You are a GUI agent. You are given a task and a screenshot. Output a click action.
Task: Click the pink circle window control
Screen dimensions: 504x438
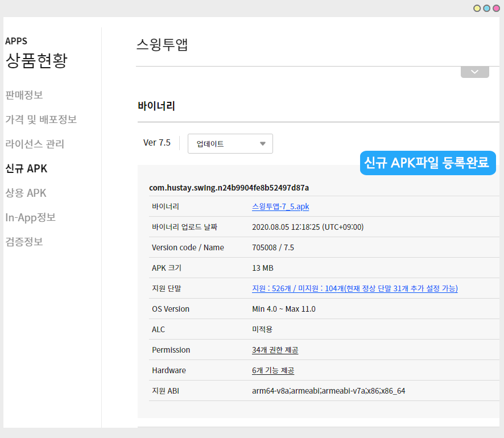pyautogui.click(x=496, y=8)
